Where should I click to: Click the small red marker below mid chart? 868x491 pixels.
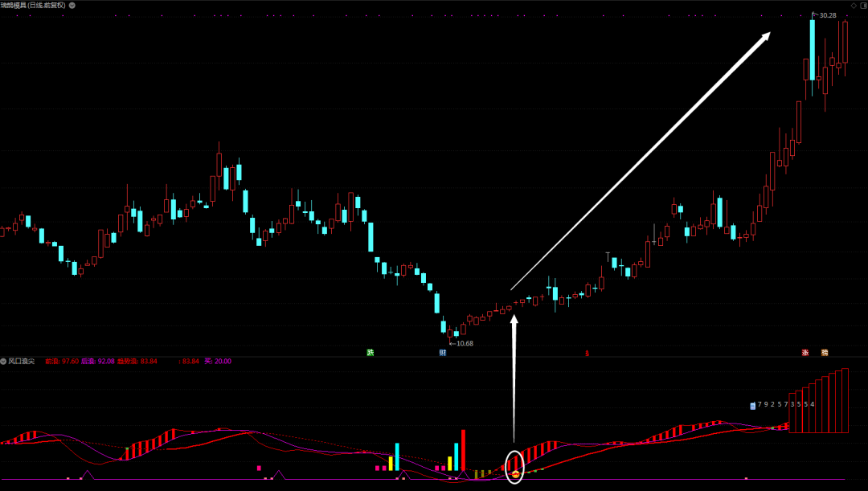pyautogui.click(x=587, y=353)
